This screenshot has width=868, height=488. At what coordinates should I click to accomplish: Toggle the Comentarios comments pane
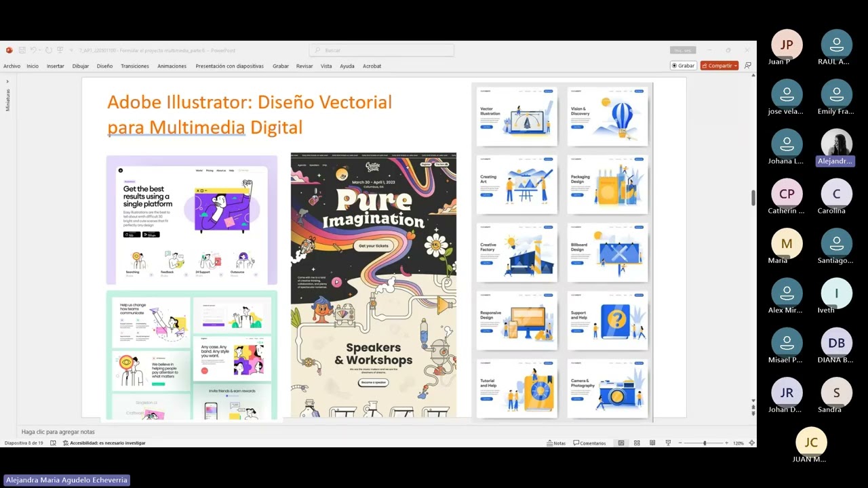(589, 443)
